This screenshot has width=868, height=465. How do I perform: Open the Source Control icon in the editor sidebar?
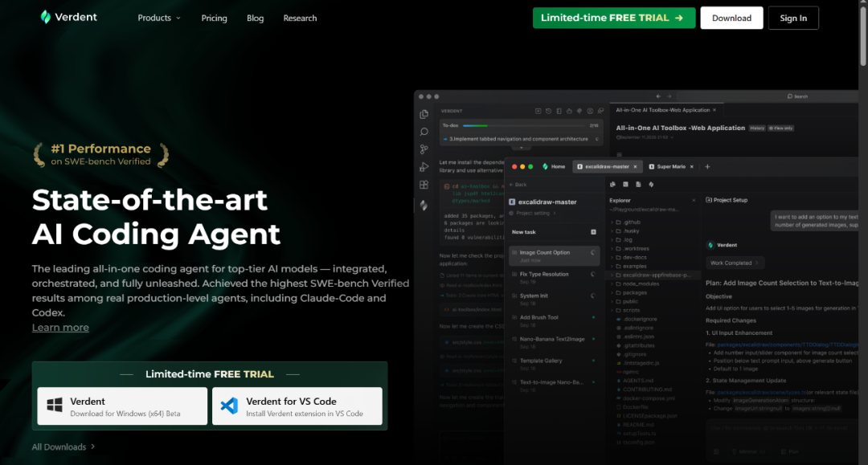[x=424, y=149]
